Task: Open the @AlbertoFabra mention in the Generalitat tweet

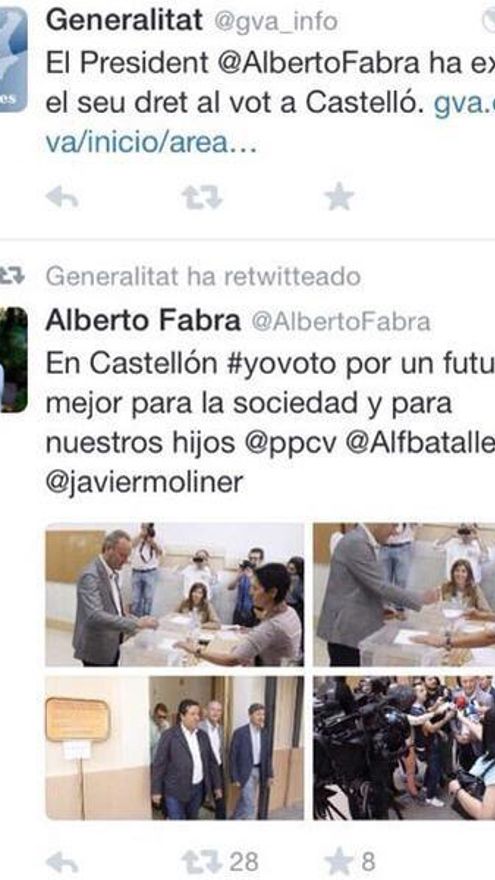Action: point(318,63)
